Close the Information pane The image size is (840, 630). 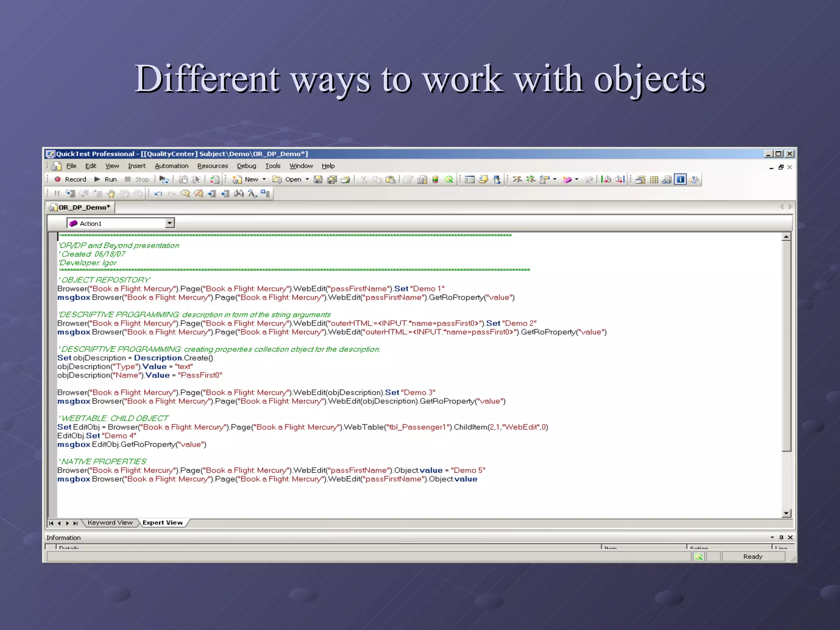click(x=790, y=537)
